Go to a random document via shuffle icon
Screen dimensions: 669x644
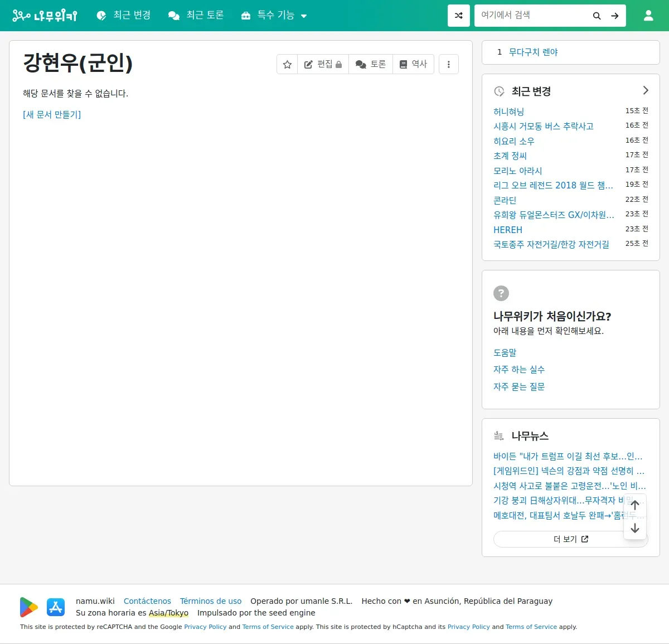pyautogui.click(x=459, y=16)
